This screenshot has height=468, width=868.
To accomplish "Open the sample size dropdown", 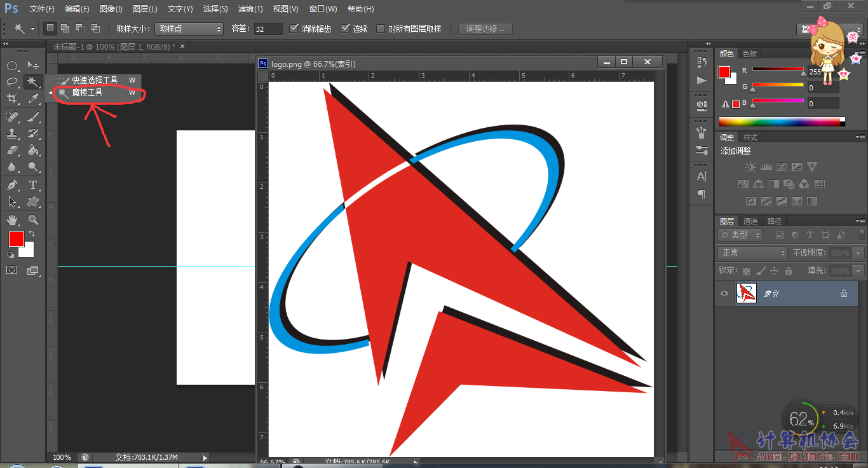I will click(189, 29).
